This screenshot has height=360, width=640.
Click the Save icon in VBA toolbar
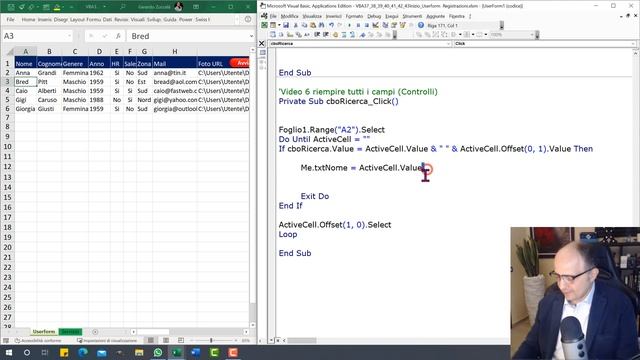[x=286, y=25]
